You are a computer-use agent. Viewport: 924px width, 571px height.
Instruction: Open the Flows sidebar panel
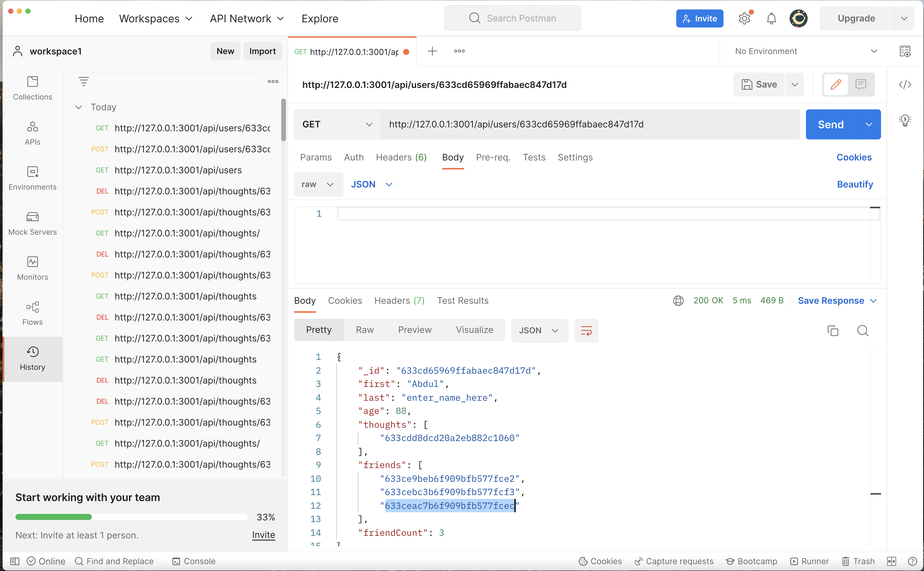click(32, 313)
